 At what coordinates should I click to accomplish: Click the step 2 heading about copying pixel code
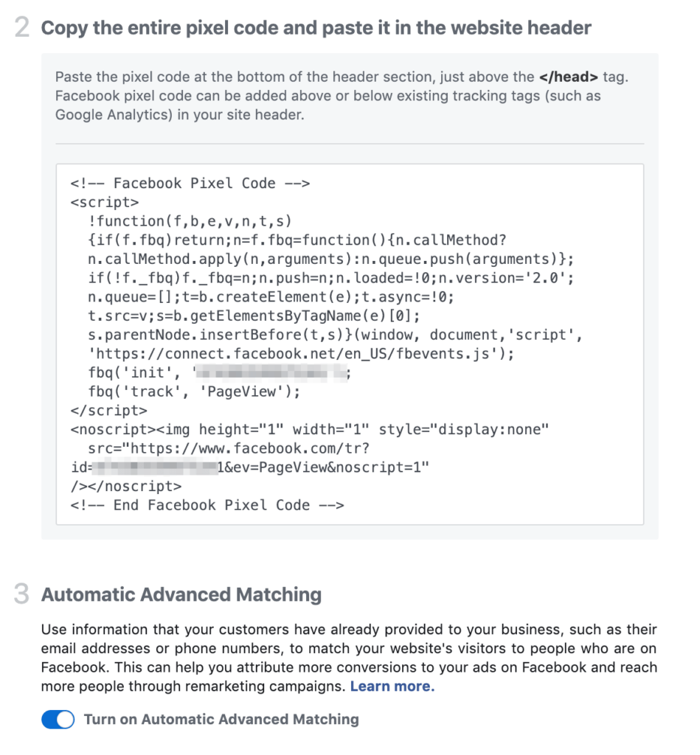[316, 29]
